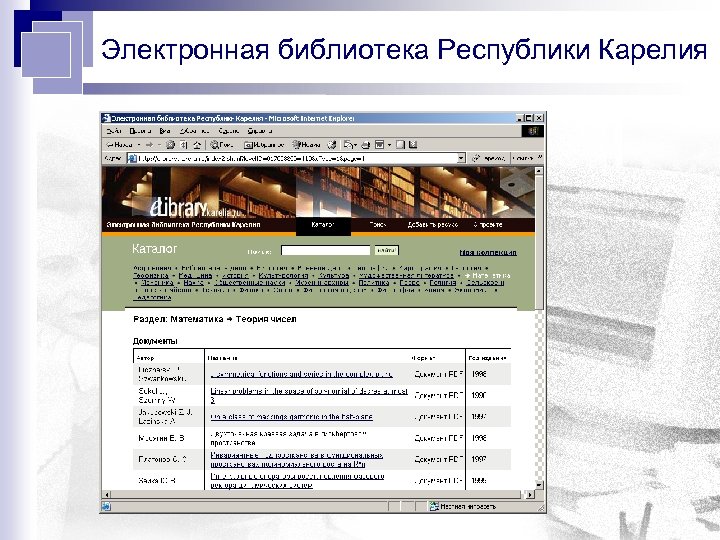
Task: Open the О проекте navigation tab
Action: 488,225
